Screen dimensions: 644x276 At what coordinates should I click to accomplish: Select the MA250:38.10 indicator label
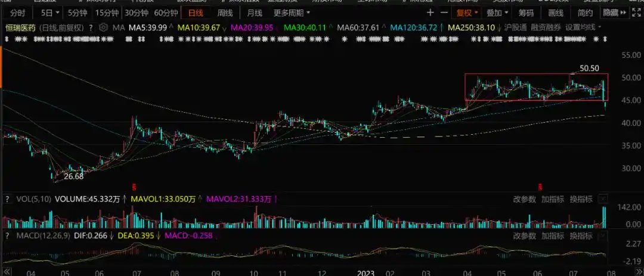coord(471,29)
